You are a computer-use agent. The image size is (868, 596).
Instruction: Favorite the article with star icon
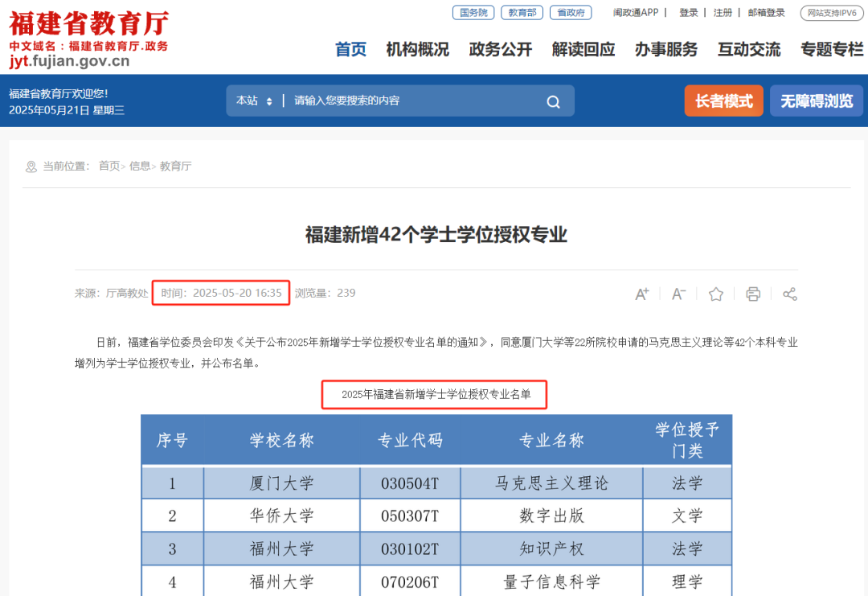tap(716, 294)
